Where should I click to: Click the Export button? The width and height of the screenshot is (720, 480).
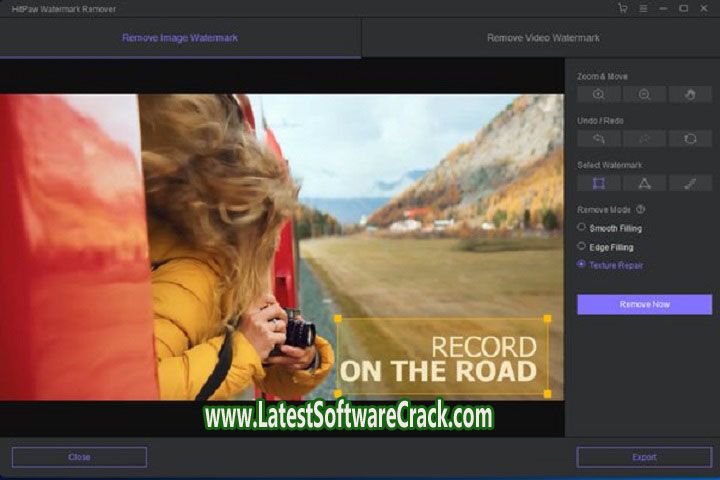[644, 457]
